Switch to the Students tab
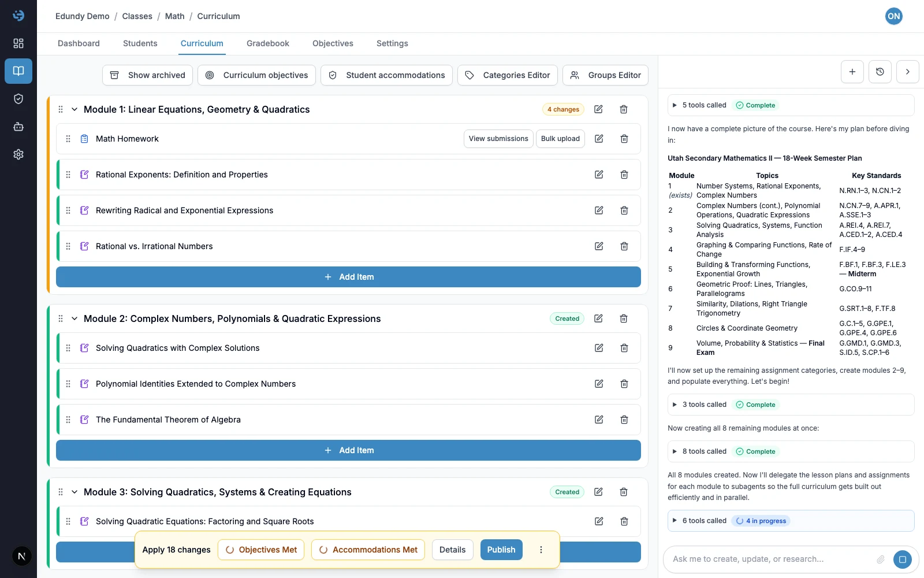The image size is (924, 578). tap(140, 43)
